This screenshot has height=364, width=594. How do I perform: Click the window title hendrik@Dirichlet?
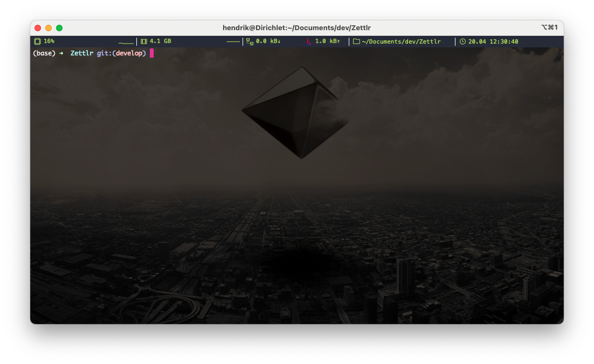pos(297,27)
